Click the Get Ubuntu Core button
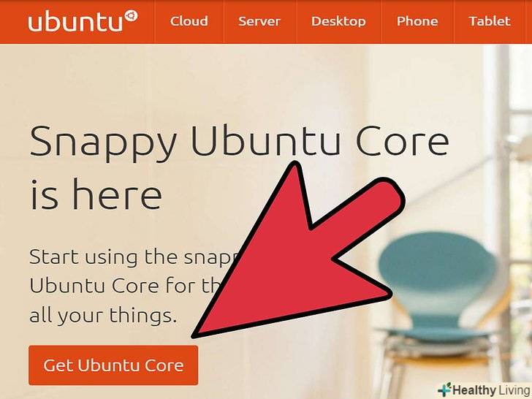Image resolution: width=532 pixels, height=399 pixels. click(x=113, y=365)
